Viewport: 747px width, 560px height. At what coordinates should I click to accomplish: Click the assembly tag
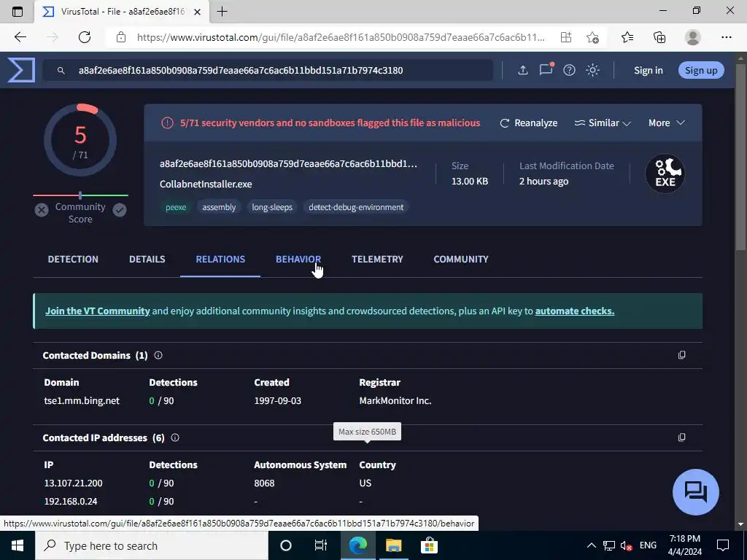[x=219, y=207]
